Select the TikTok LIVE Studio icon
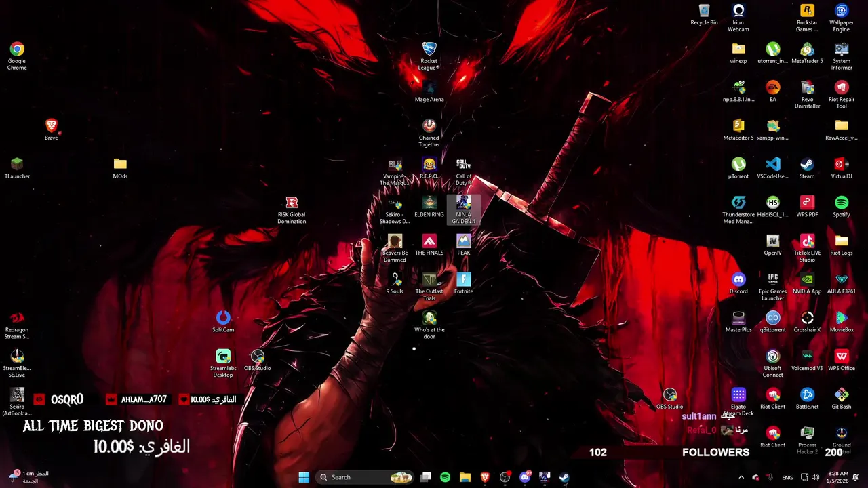This screenshot has height=488, width=868. click(x=807, y=248)
